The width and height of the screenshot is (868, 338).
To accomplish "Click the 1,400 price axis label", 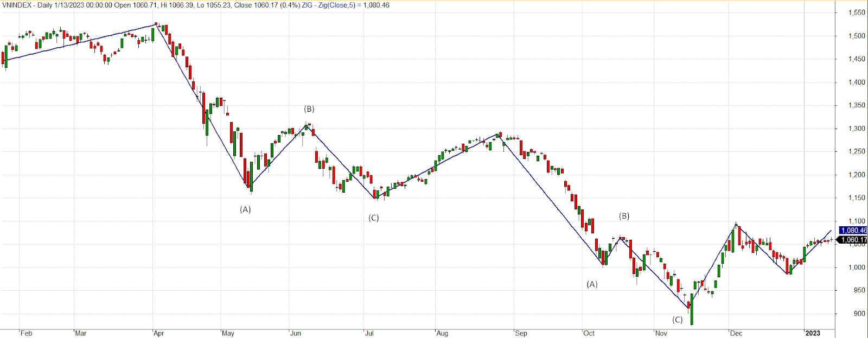I will pyautogui.click(x=857, y=82).
